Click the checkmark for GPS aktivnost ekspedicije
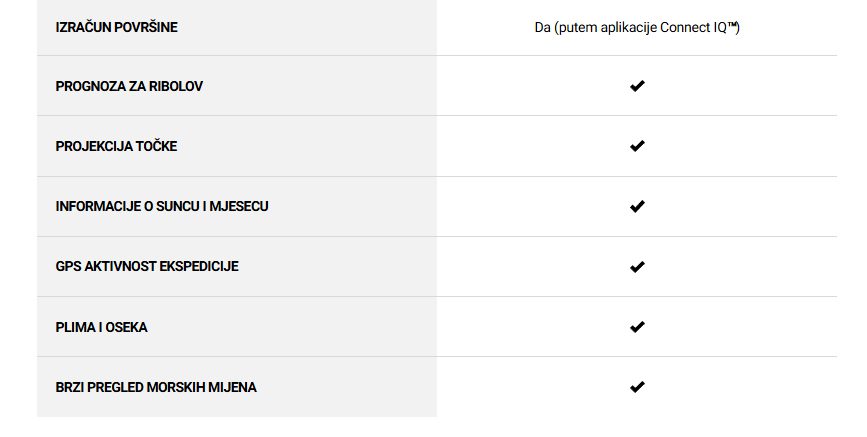 point(637,267)
